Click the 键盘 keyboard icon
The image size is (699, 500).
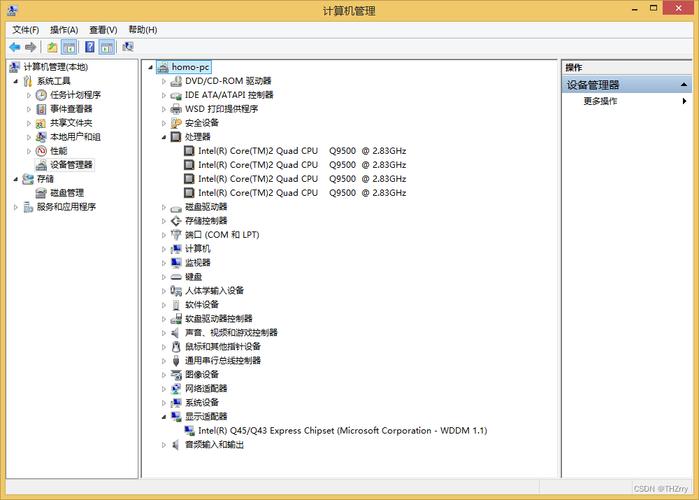(x=176, y=277)
